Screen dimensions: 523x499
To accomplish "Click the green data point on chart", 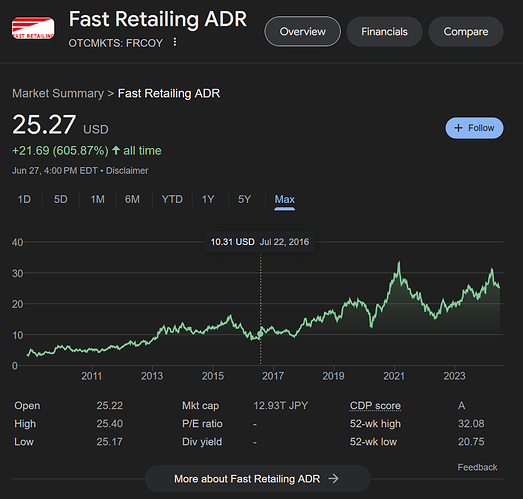I will 260,334.
